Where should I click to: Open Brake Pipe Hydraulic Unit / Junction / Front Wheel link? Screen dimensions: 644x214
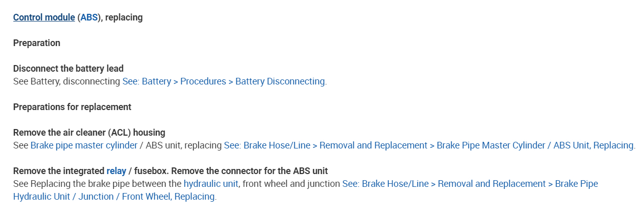point(469,184)
